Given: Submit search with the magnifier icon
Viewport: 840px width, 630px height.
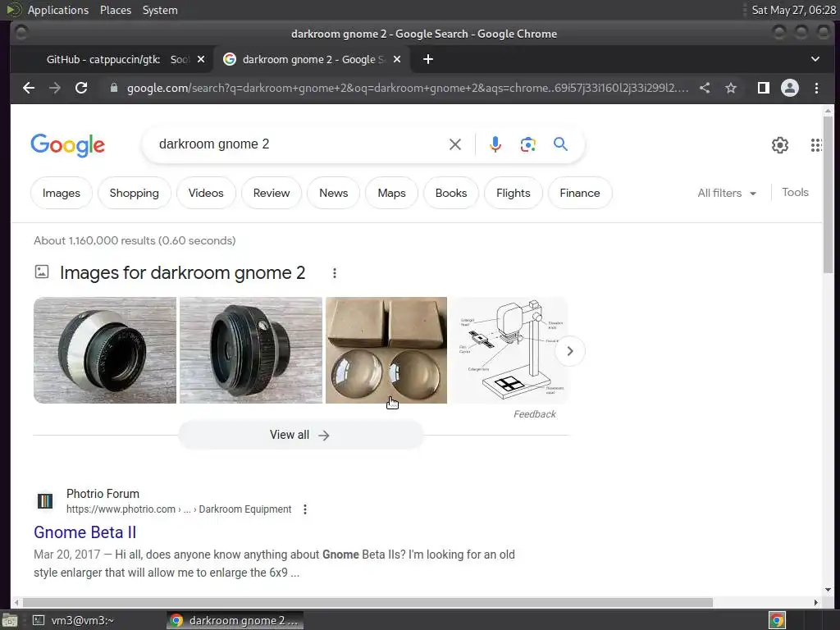Looking at the screenshot, I should (x=560, y=144).
